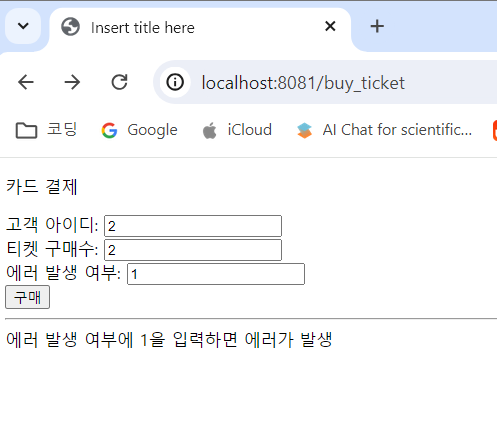
Task: Submit form with the 구매 button
Action: [x=28, y=297]
